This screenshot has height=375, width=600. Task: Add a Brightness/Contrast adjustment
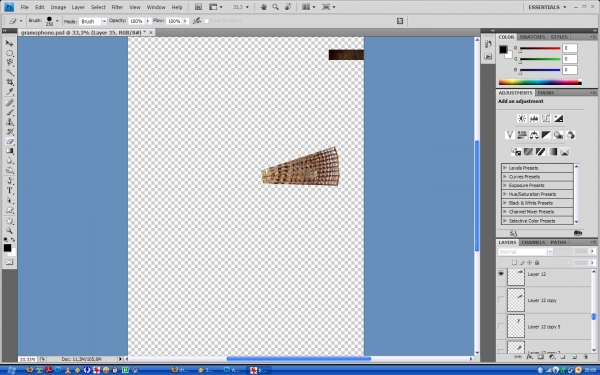pyautogui.click(x=522, y=118)
